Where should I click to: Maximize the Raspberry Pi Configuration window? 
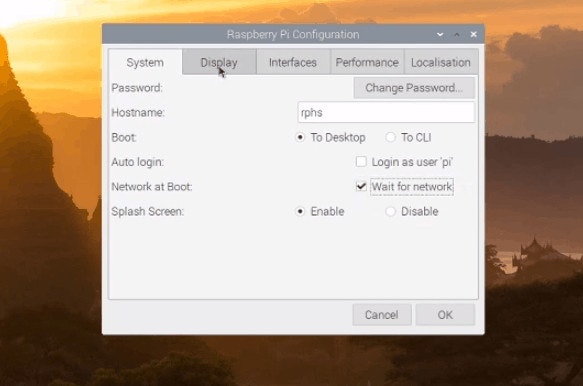pyautogui.click(x=457, y=34)
